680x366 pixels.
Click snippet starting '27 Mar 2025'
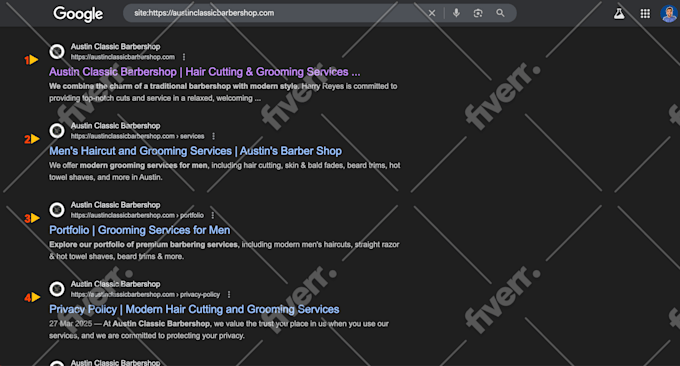[219, 330]
